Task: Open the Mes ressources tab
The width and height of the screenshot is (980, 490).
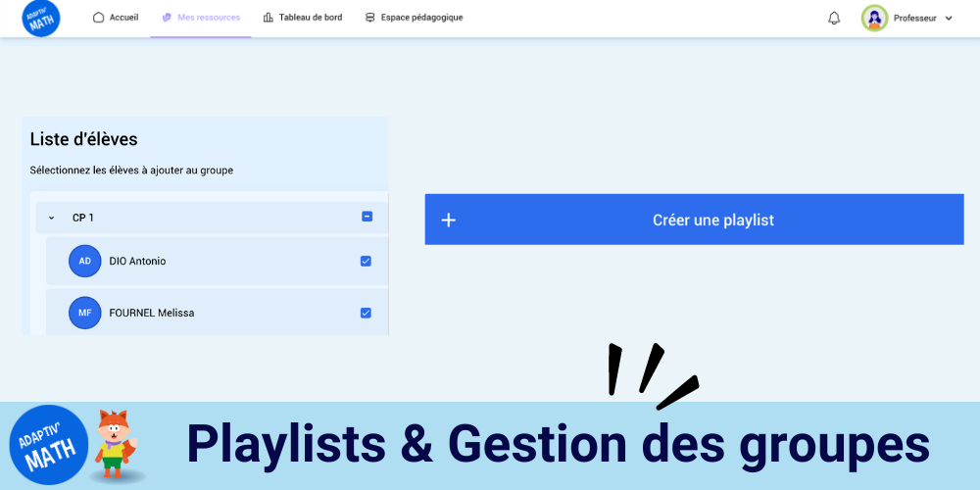Action: coord(201,18)
